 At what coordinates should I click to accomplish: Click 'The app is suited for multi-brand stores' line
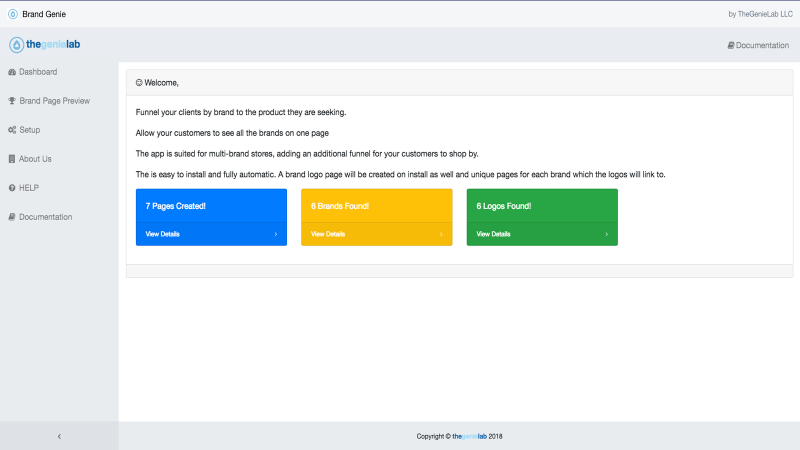click(x=307, y=154)
